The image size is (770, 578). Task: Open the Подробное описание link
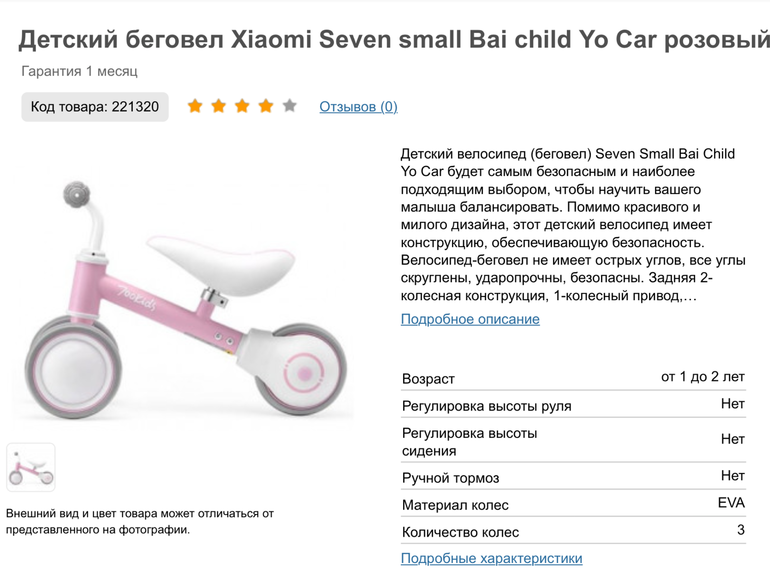(470, 319)
